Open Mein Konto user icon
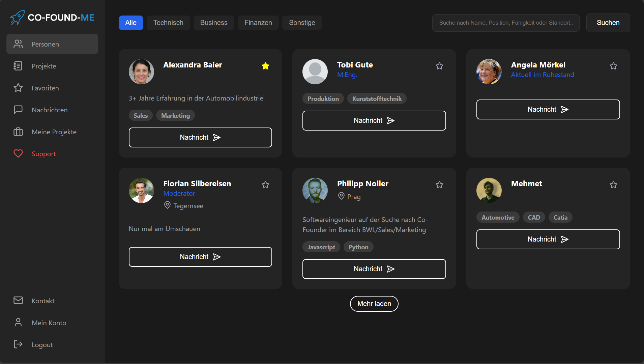 point(18,323)
